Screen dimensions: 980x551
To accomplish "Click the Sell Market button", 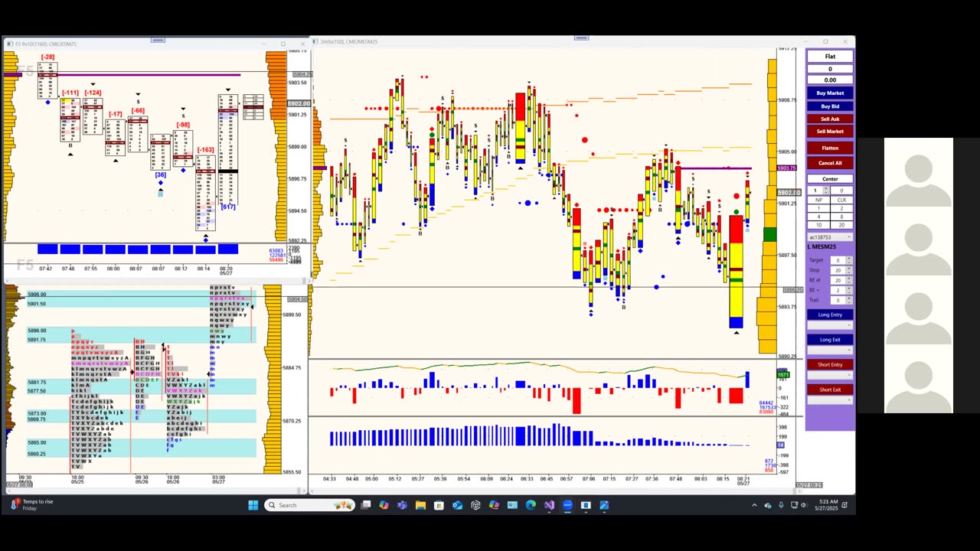I will pyautogui.click(x=830, y=132).
